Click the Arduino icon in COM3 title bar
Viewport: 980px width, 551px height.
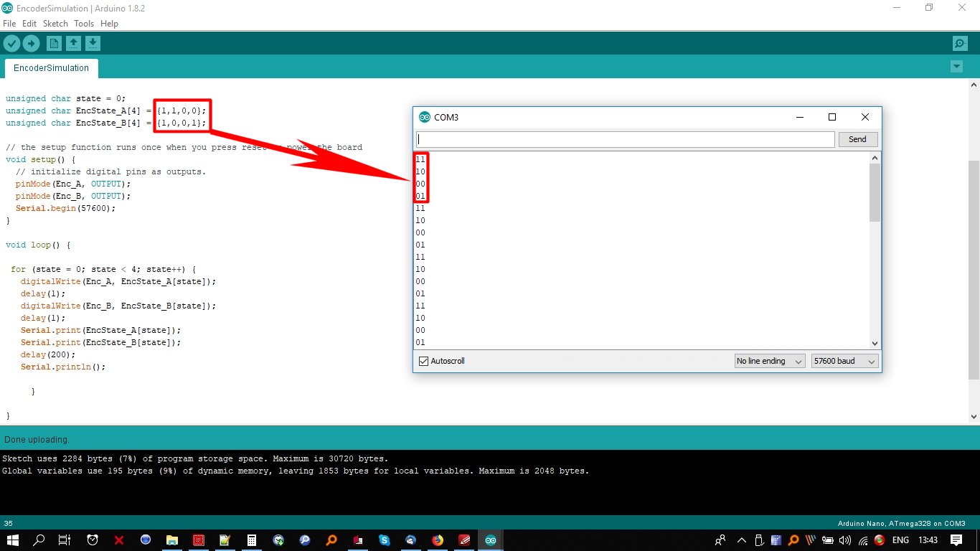[x=425, y=117]
